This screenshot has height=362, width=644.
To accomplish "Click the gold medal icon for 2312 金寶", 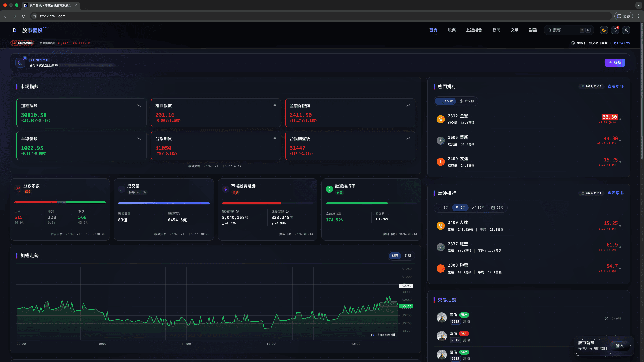I will pyautogui.click(x=440, y=119).
